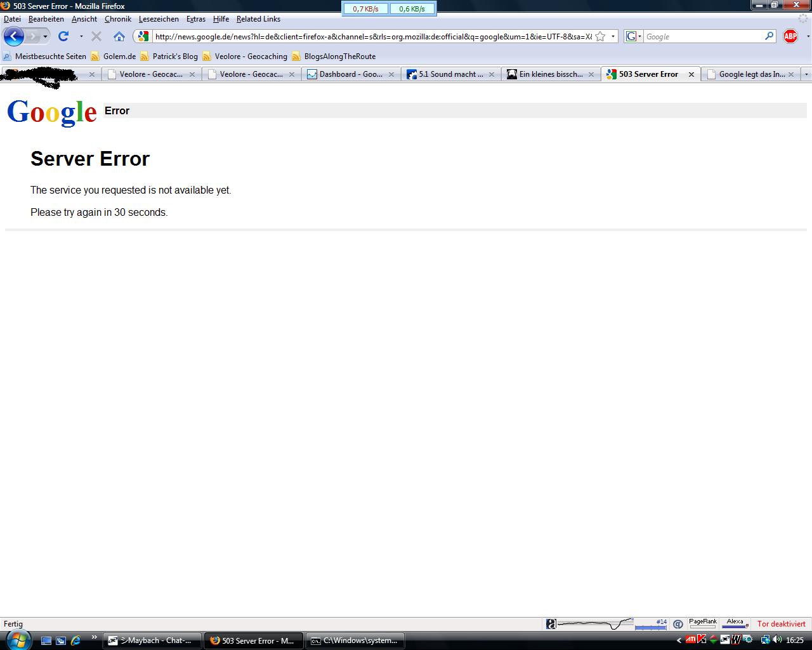This screenshot has height=650, width=812.
Task: Open the Ansicht menu
Action: (84, 19)
